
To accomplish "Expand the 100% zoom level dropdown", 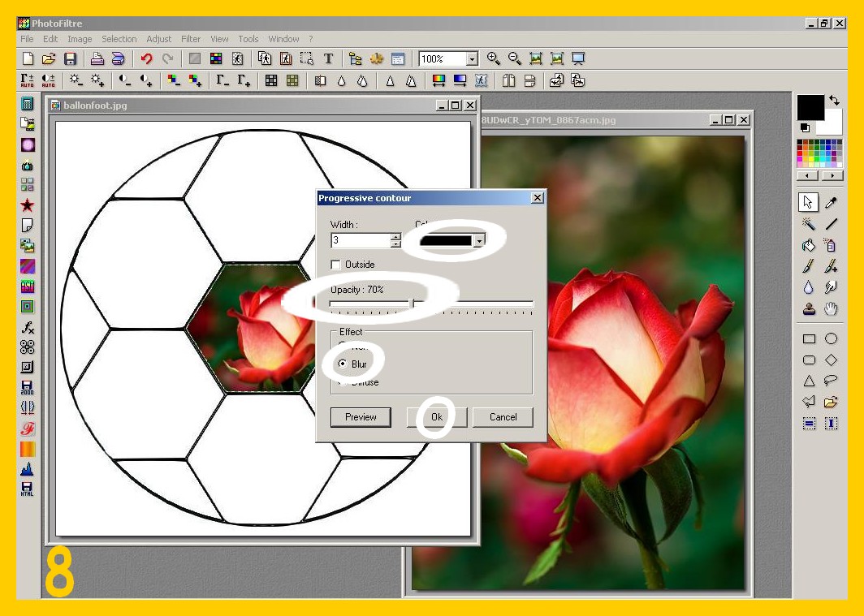I will (x=472, y=59).
